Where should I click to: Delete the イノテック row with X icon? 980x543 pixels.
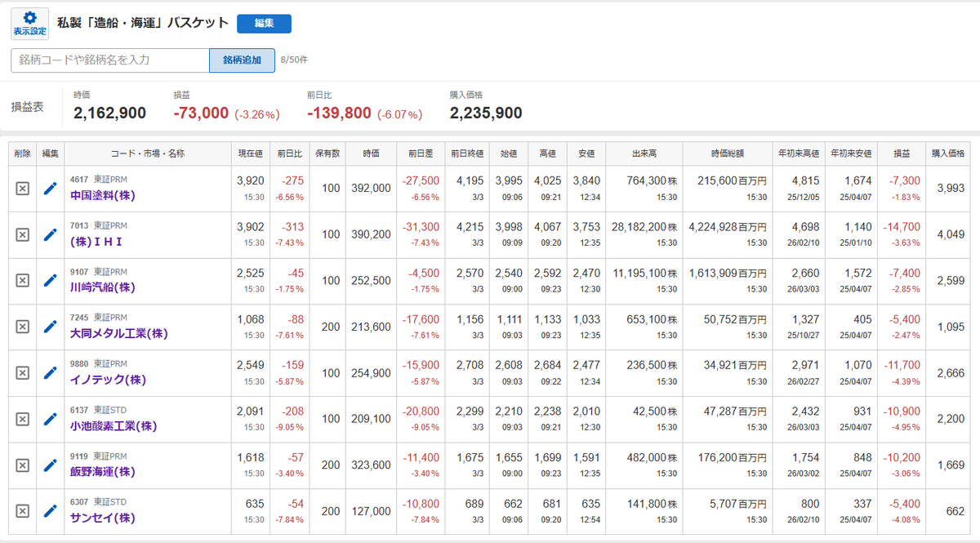click(23, 372)
